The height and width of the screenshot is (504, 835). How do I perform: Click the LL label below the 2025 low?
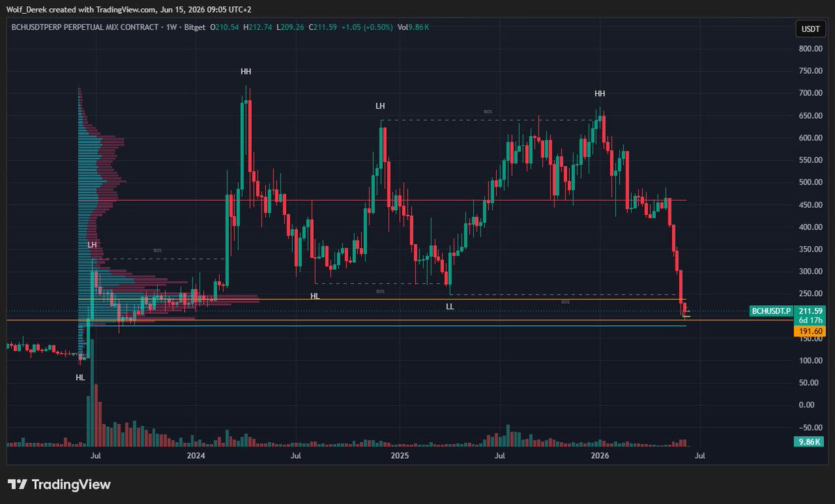(x=450, y=306)
